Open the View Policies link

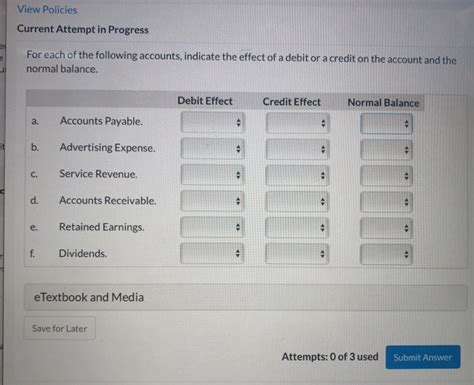point(47,10)
